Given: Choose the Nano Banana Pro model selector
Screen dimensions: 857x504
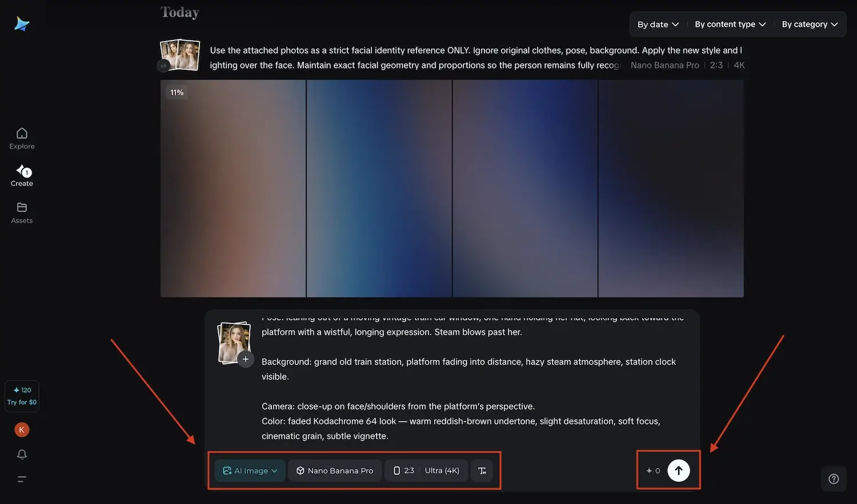Looking at the screenshot, I should point(335,471).
